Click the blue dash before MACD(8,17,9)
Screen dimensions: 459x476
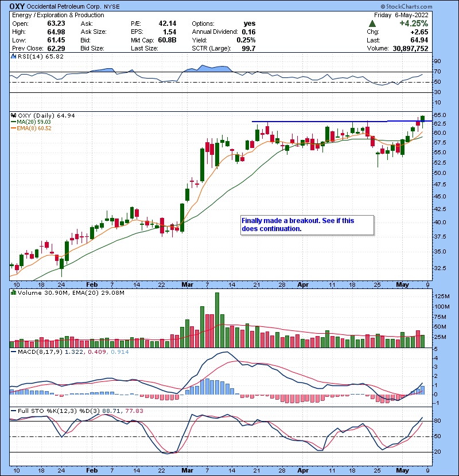coord(13,352)
